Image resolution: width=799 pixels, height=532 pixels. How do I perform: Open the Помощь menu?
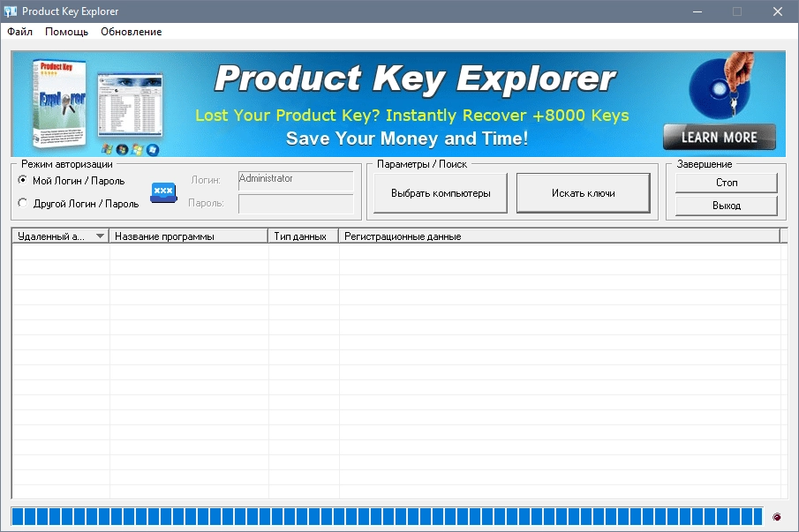point(67,32)
